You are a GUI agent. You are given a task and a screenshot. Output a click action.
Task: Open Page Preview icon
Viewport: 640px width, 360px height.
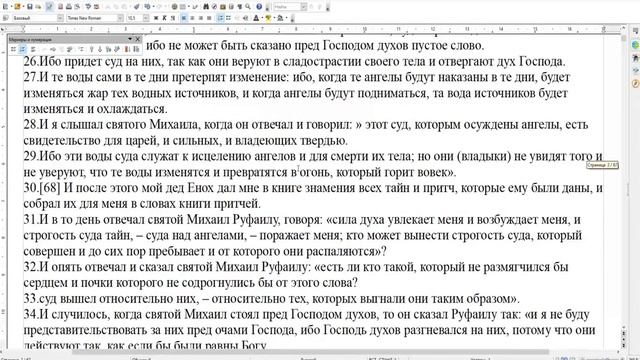point(77,7)
